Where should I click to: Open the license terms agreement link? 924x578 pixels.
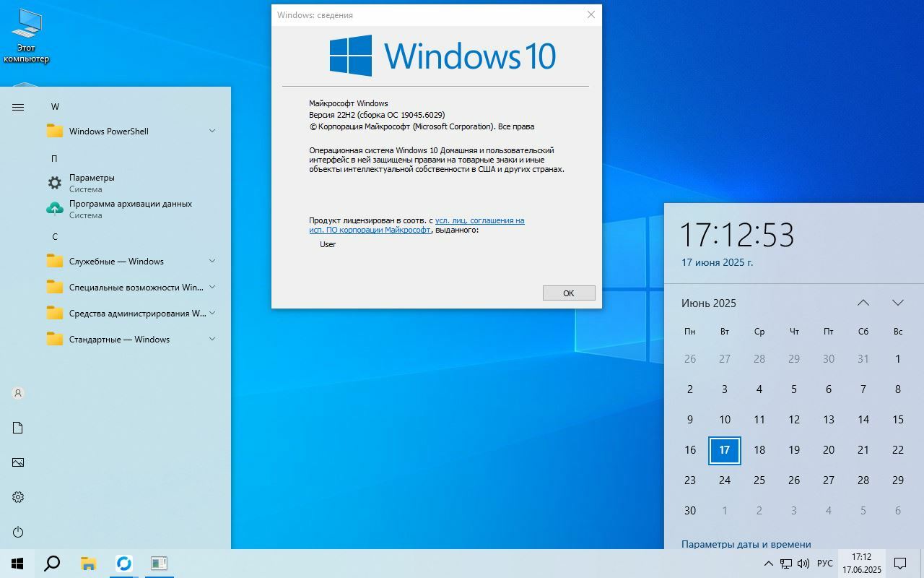coord(479,220)
